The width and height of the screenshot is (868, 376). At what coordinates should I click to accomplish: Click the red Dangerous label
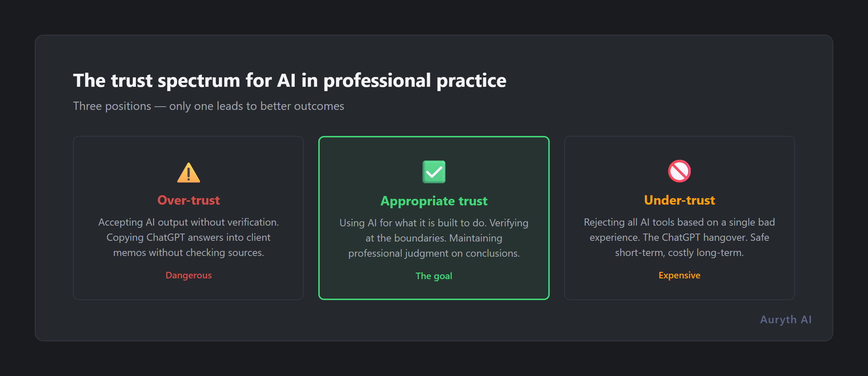tap(188, 275)
